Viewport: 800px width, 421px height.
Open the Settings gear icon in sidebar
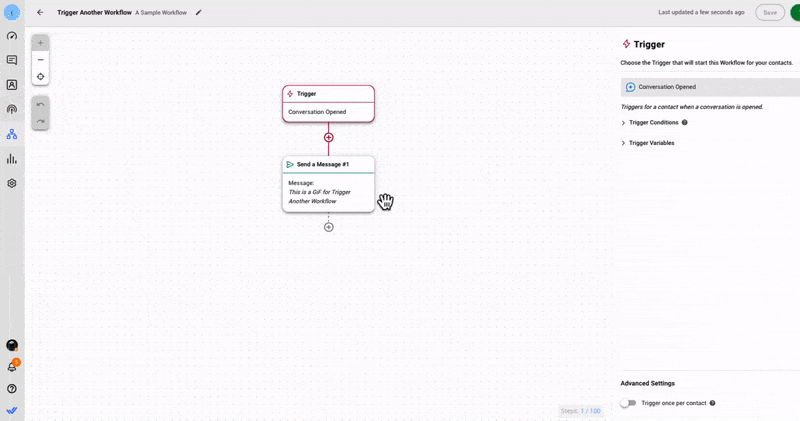(x=12, y=183)
